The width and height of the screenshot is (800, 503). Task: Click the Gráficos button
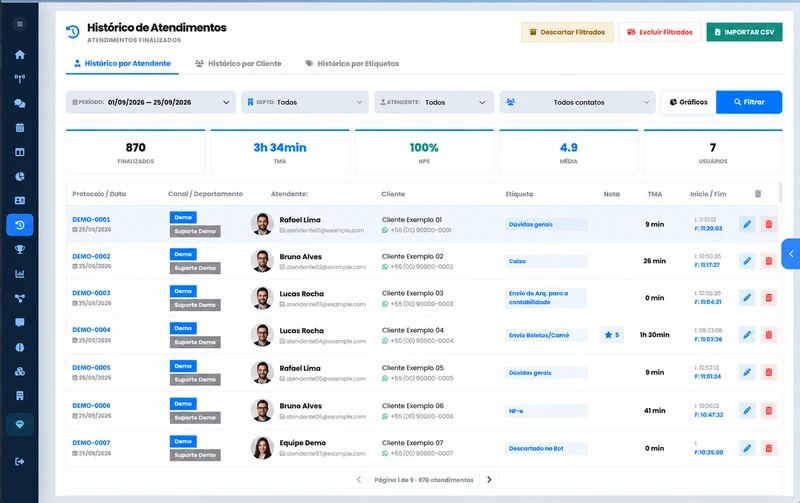[x=688, y=102]
